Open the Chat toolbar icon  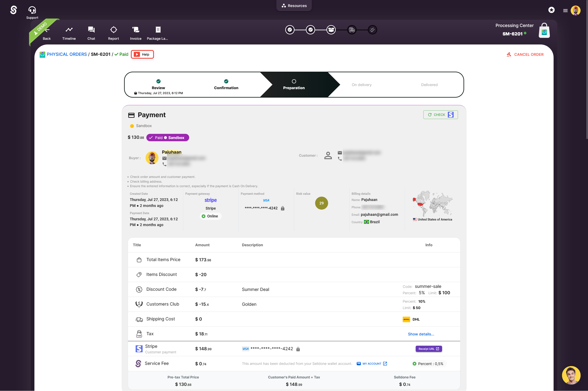pos(91,30)
